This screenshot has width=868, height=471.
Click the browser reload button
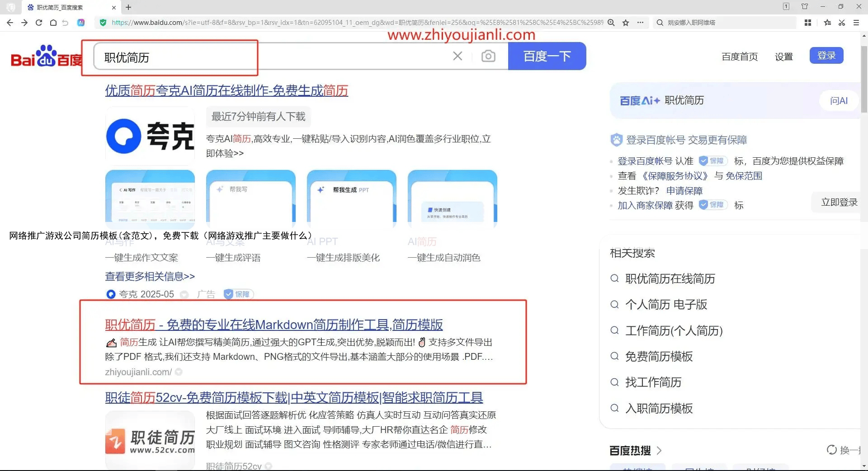click(39, 23)
